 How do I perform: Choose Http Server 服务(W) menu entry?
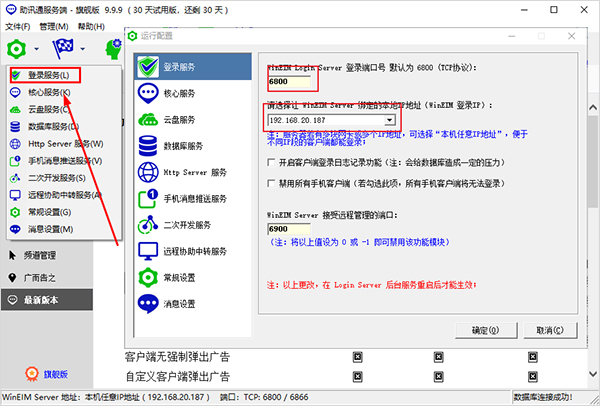[x=64, y=143]
